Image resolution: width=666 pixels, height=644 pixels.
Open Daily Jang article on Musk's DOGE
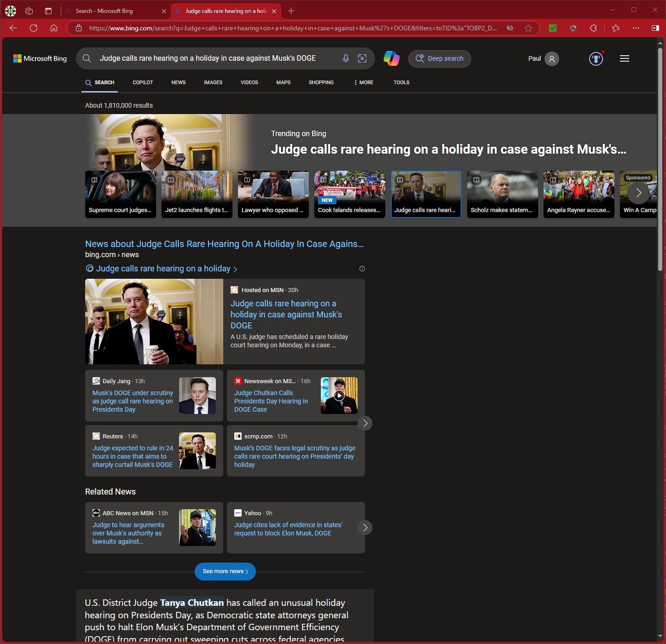point(133,401)
